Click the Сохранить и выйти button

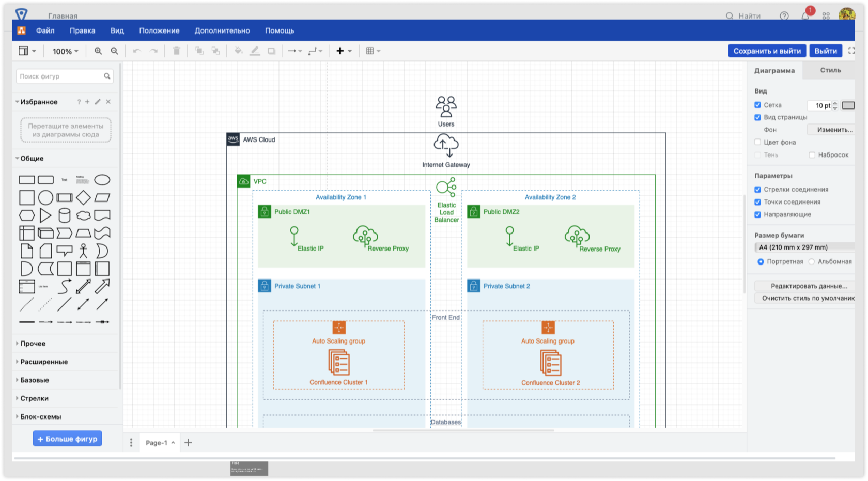tap(767, 51)
